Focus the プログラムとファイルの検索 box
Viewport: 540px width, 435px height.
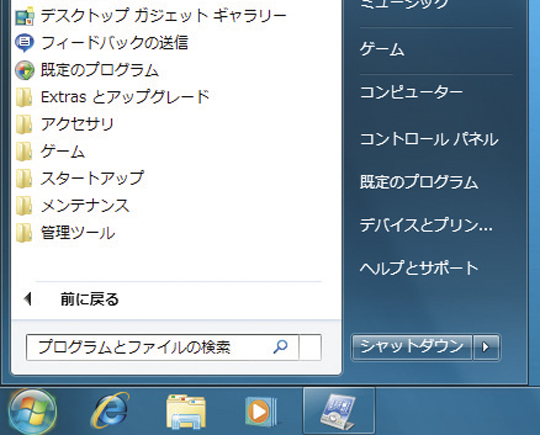163,347
